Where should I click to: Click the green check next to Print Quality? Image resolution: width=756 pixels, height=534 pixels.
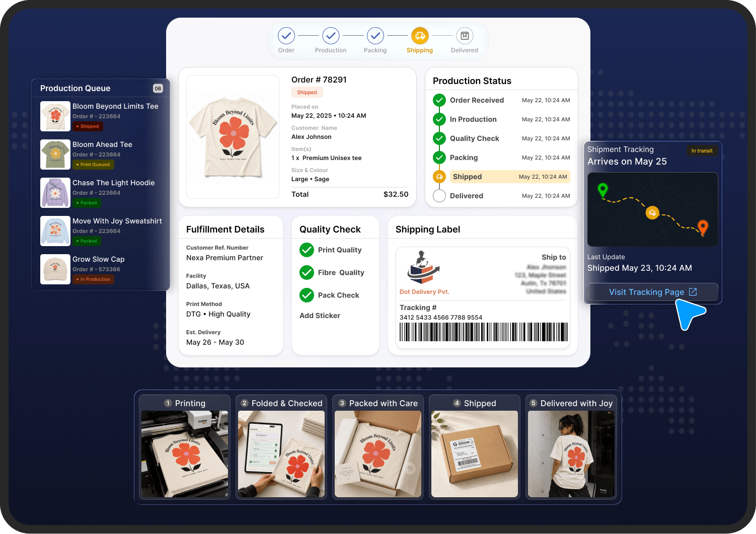(307, 250)
